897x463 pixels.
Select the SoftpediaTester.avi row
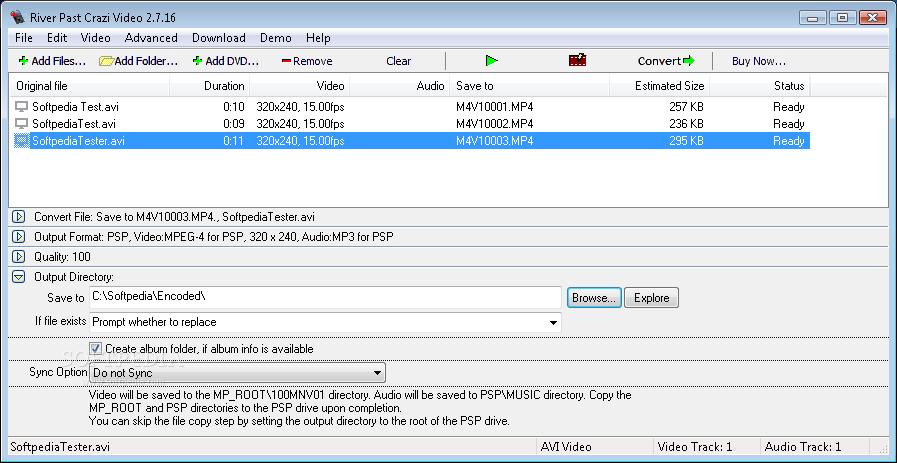click(410, 141)
